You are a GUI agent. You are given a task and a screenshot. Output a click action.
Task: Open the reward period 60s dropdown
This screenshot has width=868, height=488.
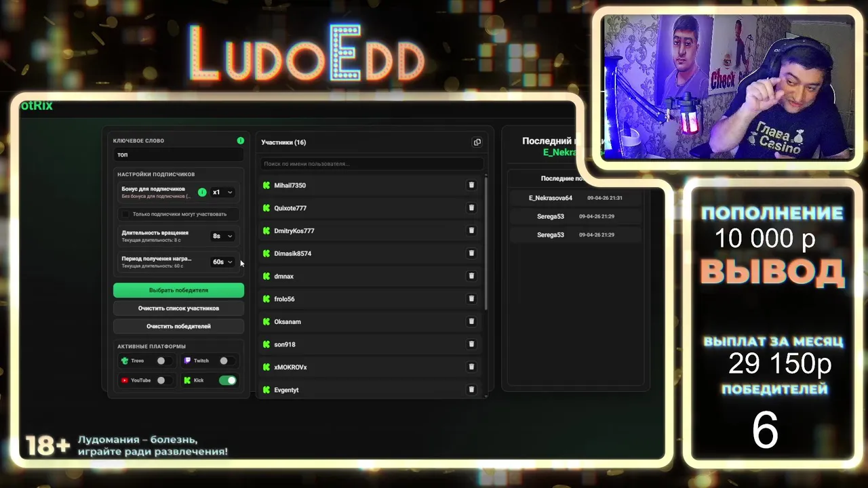click(222, 262)
